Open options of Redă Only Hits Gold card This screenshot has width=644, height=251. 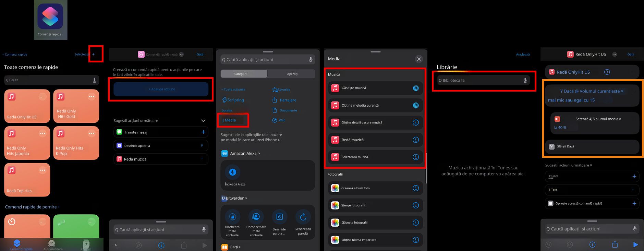coord(91,97)
